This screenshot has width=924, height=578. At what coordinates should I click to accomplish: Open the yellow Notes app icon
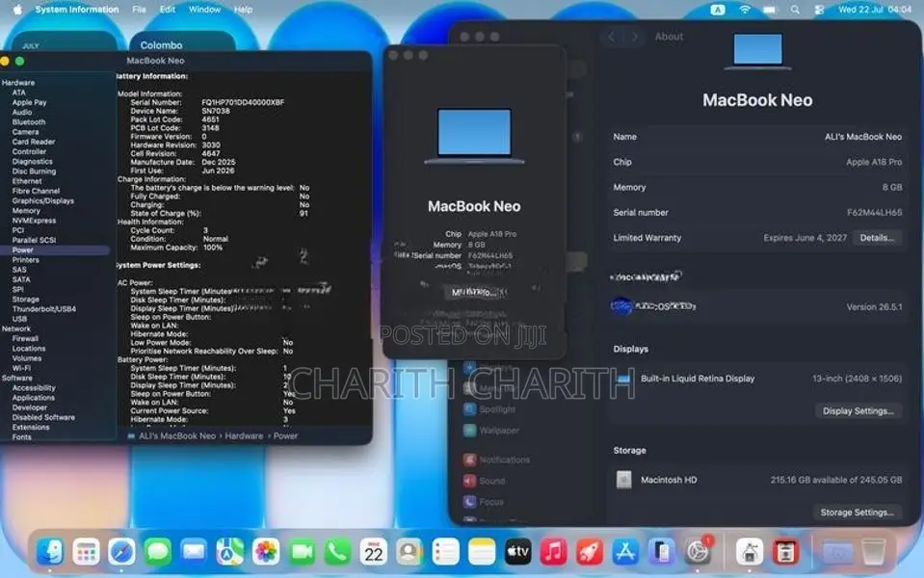482,552
